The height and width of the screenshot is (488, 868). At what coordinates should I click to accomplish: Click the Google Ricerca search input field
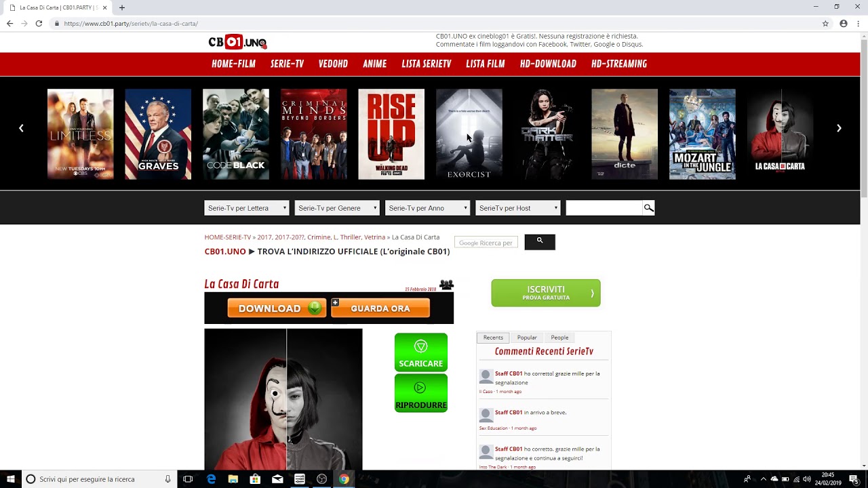[486, 243]
